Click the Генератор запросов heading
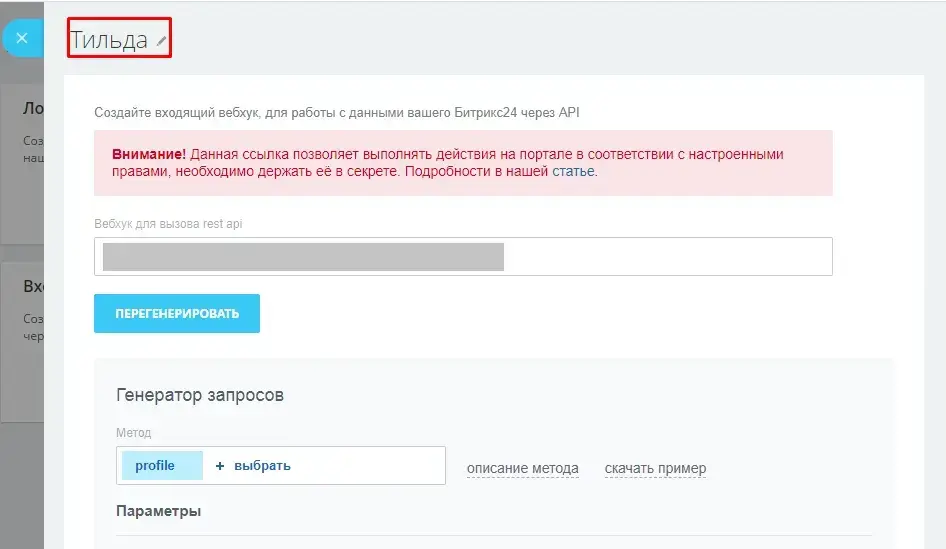This screenshot has width=946, height=549. coord(200,395)
